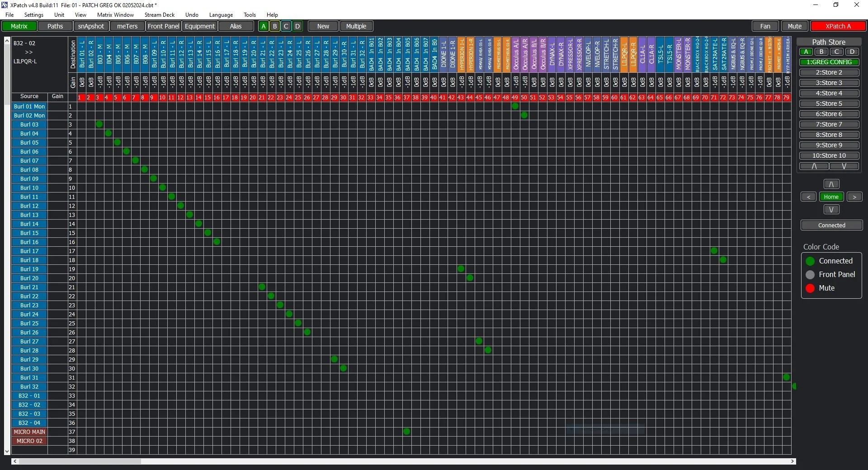
Task: Recall the 1:GREG CONFIG path store
Action: click(x=829, y=62)
